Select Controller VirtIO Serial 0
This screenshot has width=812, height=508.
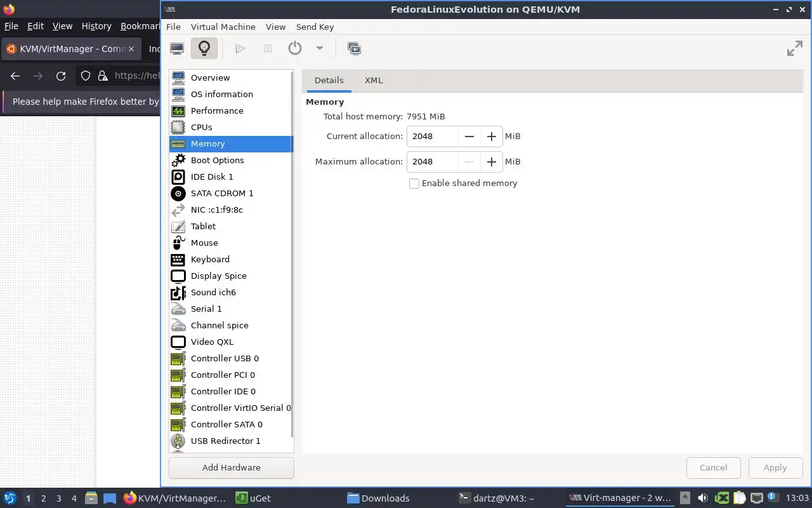pos(231,408)
